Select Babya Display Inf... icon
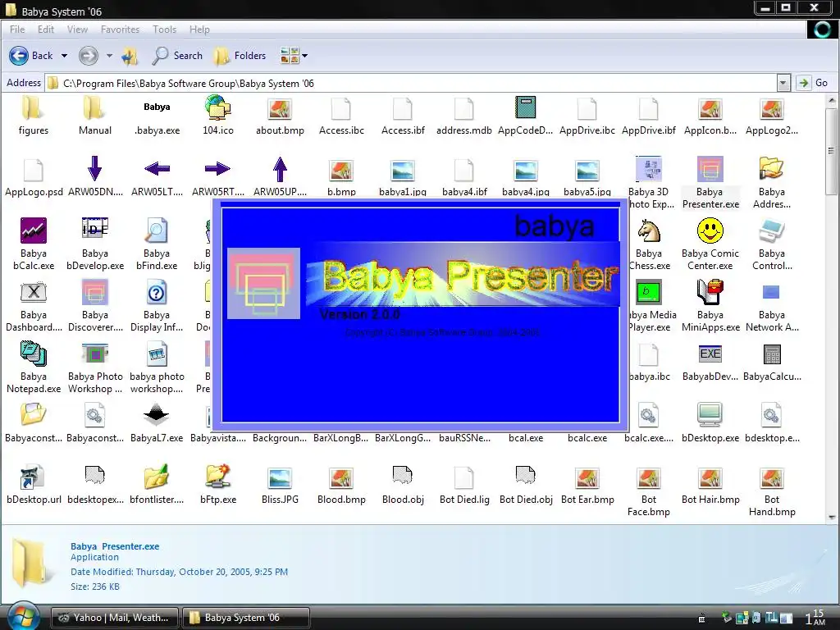This screenshot has width=840, height=630. pyautogui.click(x=157, y=293)
